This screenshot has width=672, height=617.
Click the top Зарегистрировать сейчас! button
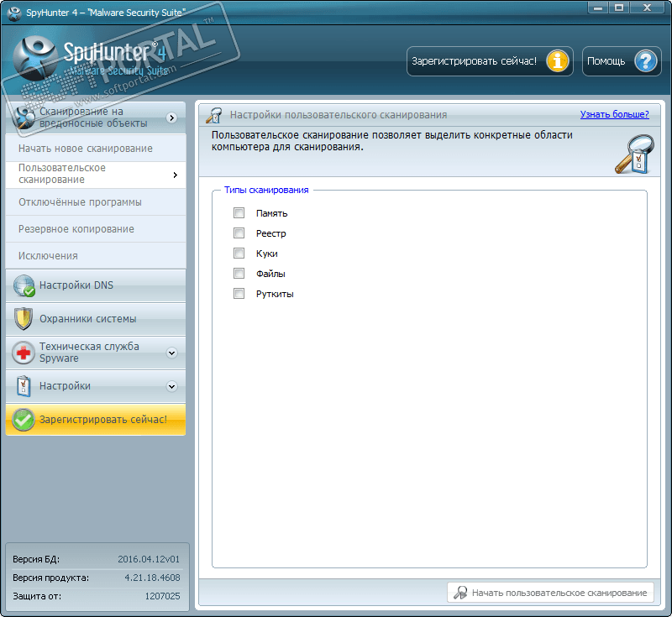tap(490, 61)
